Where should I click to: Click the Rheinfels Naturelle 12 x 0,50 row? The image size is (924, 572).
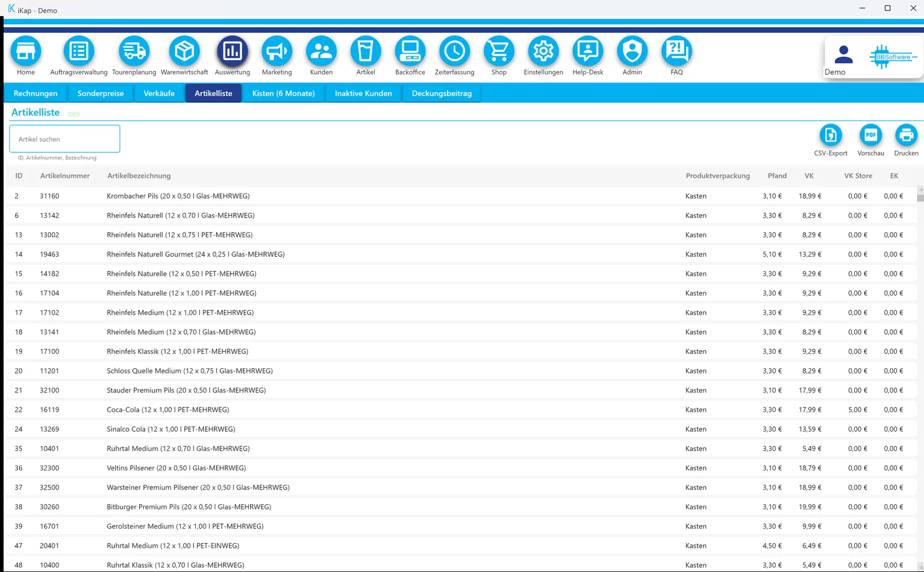pyautogui.click(x=461, y=274)
